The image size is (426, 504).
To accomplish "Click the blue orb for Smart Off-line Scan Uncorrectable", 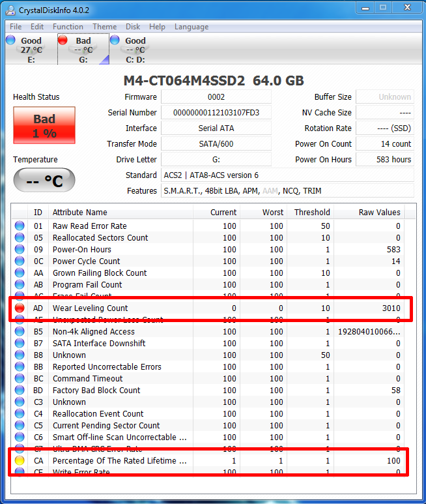I will pyautogui.click(x=20, y=437).
